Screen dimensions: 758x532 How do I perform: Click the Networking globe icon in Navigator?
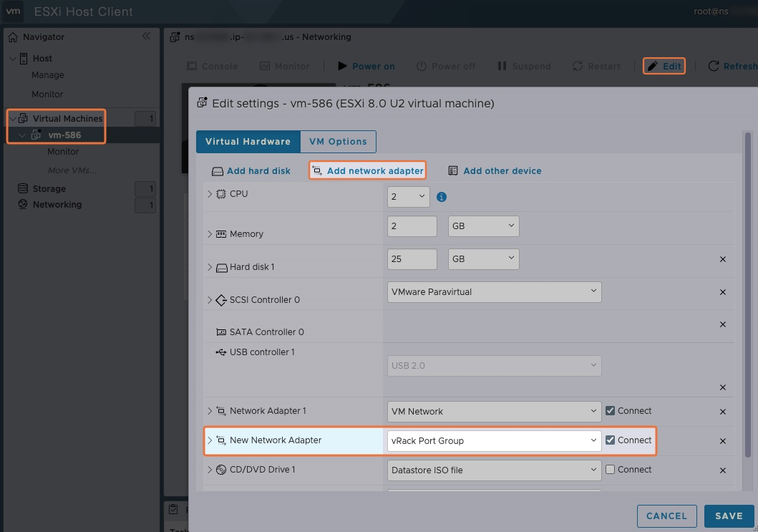coord(23,204)
